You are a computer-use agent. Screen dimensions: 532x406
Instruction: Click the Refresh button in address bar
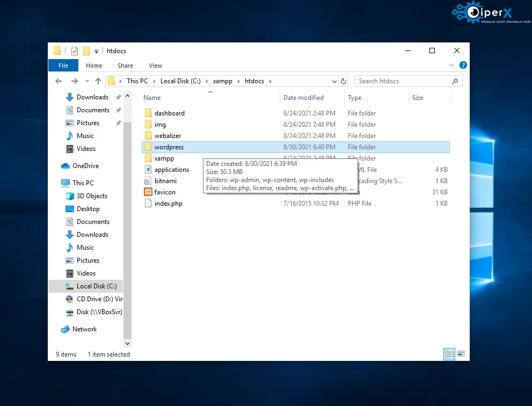point(344,81)
